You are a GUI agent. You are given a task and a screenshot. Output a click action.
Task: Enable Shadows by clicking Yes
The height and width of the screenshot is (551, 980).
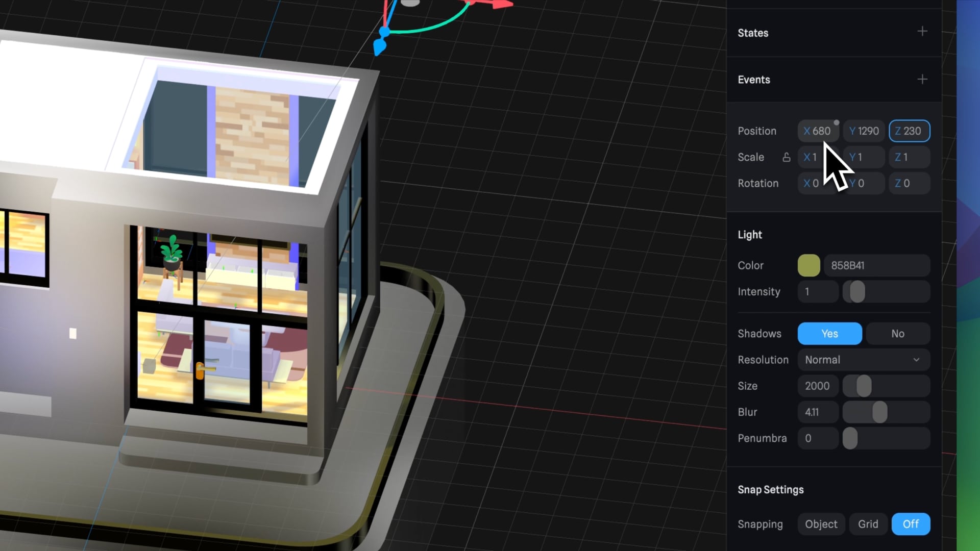[x=829, y=333]
